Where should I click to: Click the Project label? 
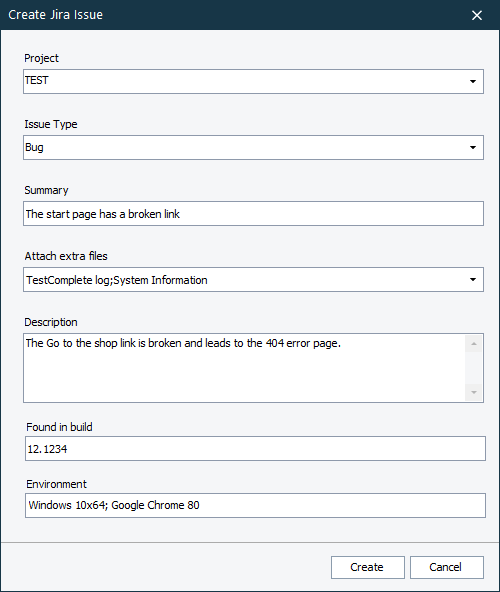(x=42, y=58)
